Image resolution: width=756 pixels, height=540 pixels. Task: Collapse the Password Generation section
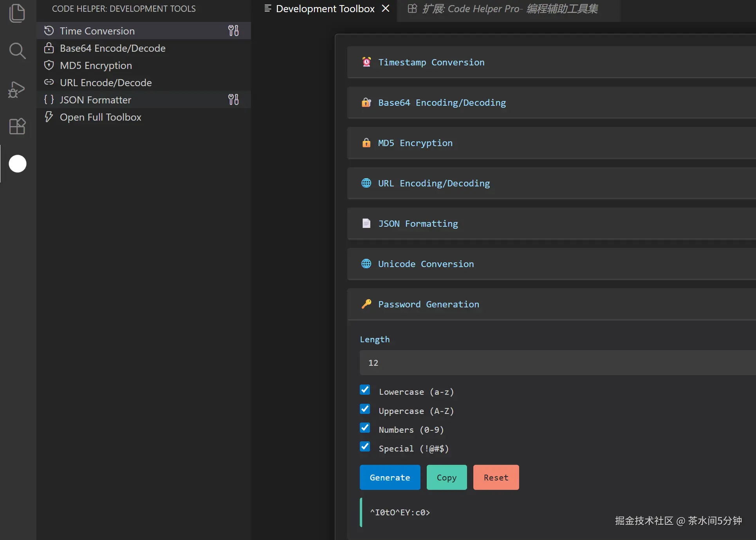(428, 304)
